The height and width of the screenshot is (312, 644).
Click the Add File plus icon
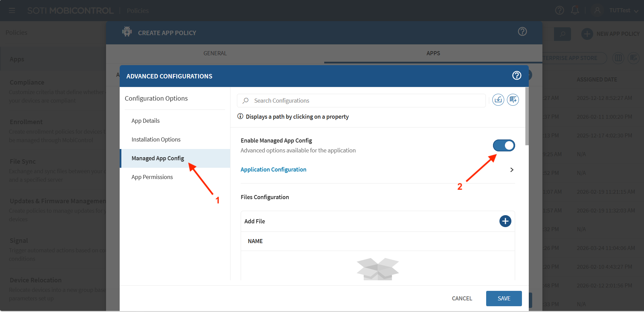click(x=505, y=221)
